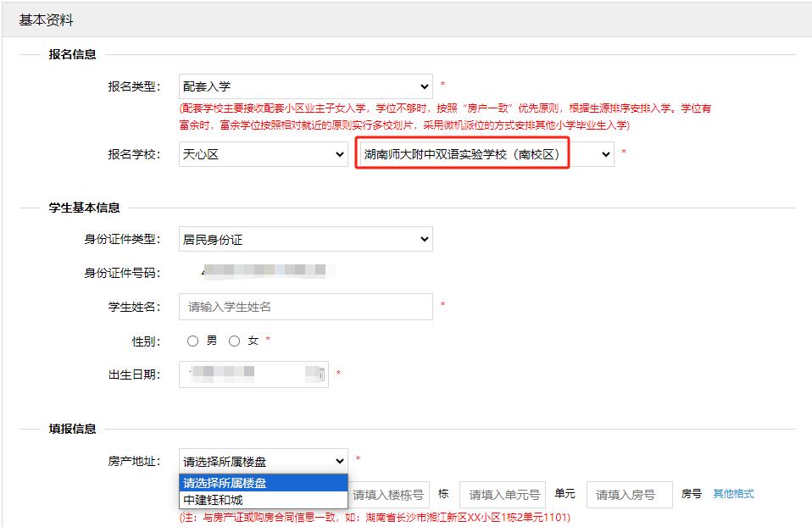Focus the 请填入单元号 input box

[503, 495]
